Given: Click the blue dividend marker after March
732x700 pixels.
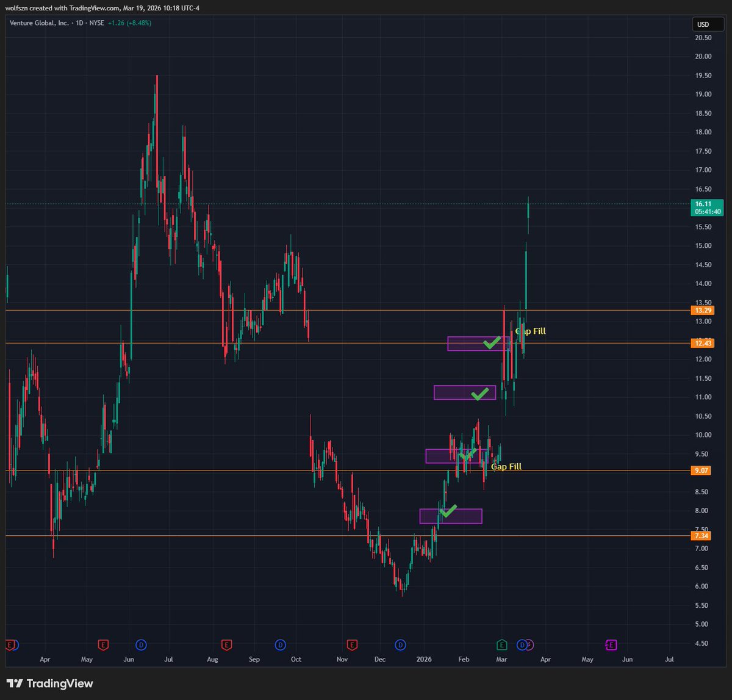Looking at the screenshot, I should pyautogui.click(x=522, y=644).
